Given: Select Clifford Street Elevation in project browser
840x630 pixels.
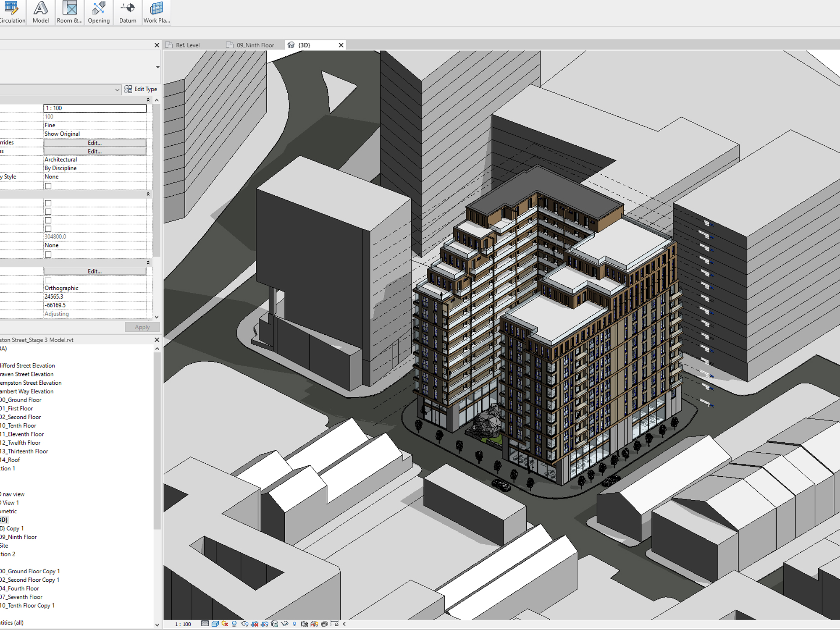Looking at the screenshot, I should (27, 365).
